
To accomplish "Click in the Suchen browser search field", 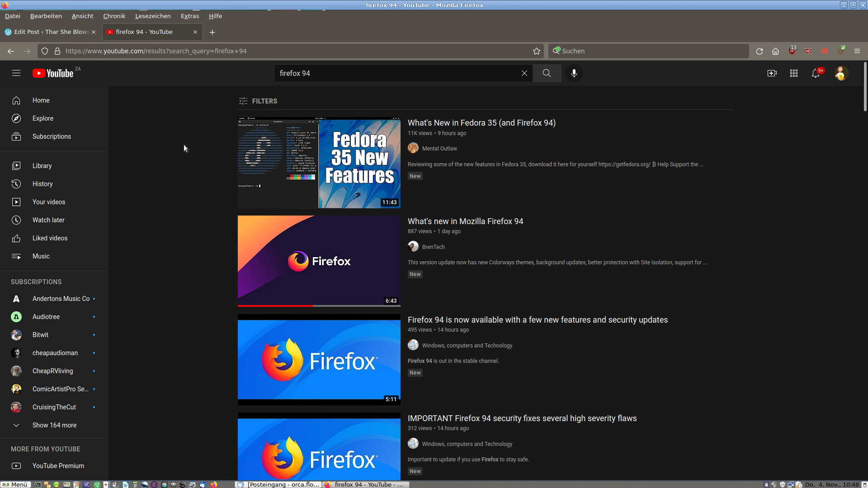I will 648,51.
